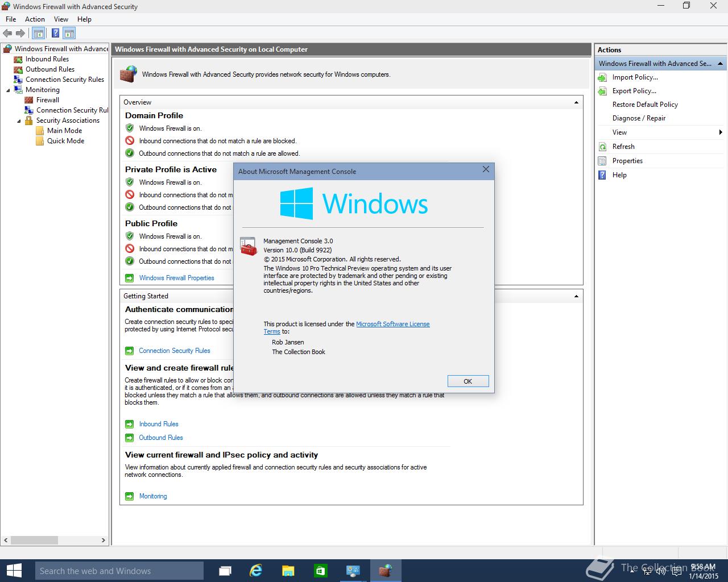Image resolution: width=728 pixels, height=582 pixels.
Task: Close the About Microsoft Management Console dialog
Action: [486, 169]
